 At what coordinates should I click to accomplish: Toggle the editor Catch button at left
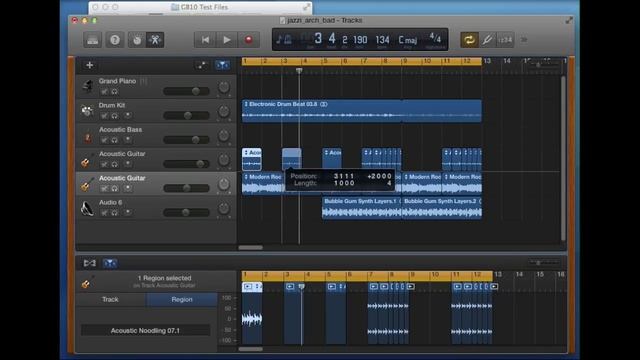(89, 263)
